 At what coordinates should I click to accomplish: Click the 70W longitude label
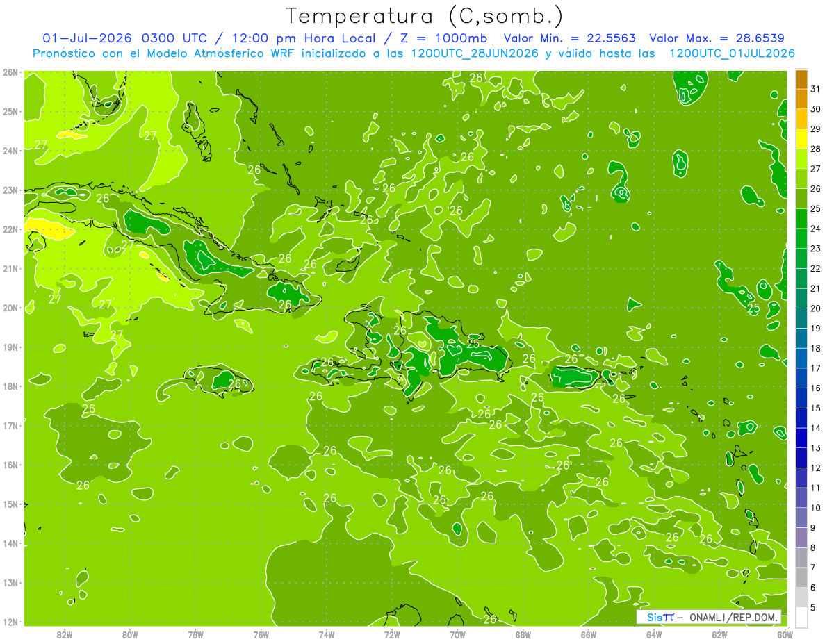tap(457, 634)
